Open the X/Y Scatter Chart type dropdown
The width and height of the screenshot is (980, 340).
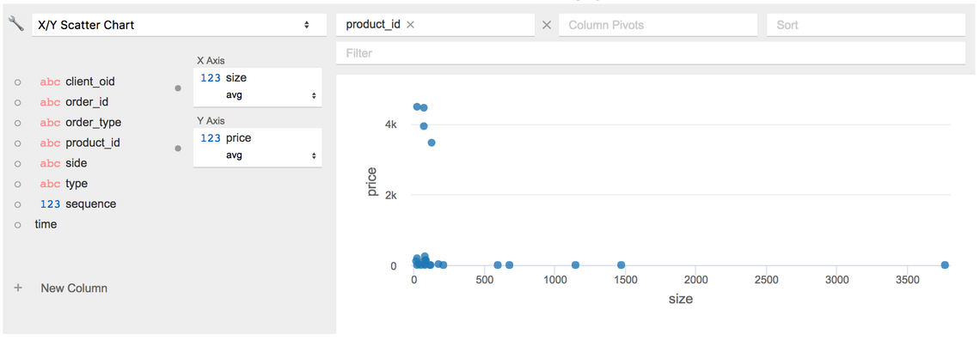click(179, 25)
